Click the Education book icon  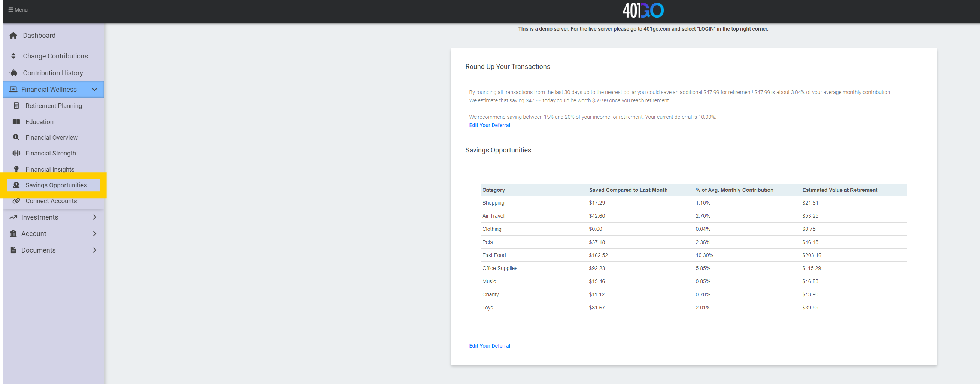[16, 122]
